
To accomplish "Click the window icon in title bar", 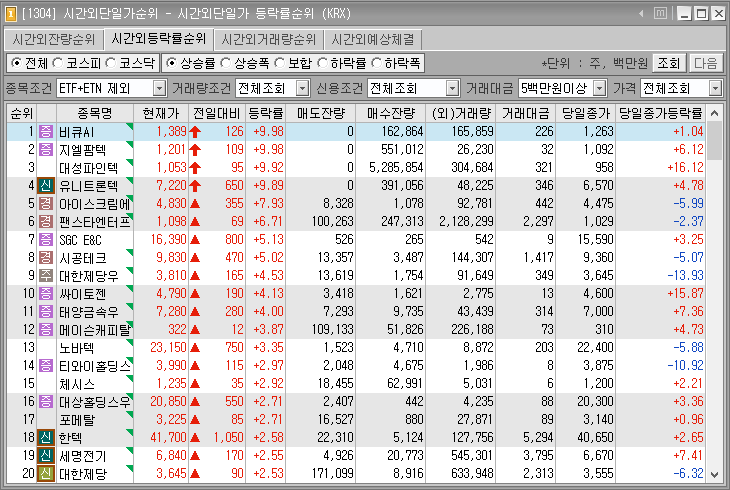I will 11,14.
